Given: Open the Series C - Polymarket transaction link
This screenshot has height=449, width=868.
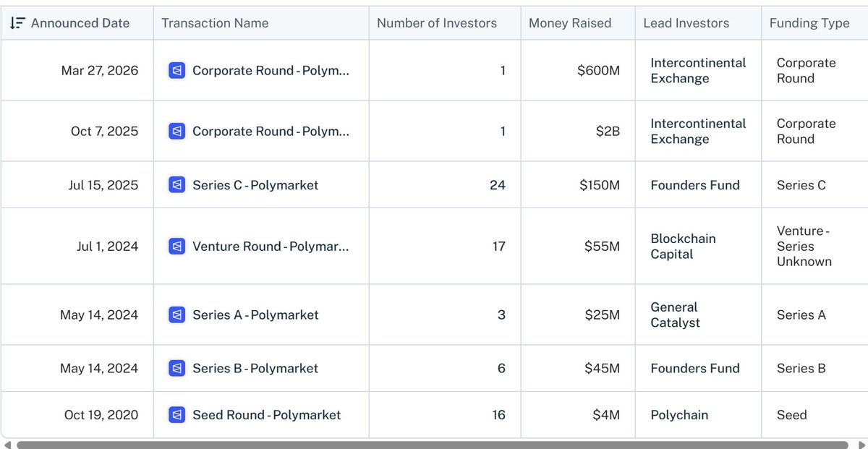Looking at the screenshot, I should (x=255, y=185).
